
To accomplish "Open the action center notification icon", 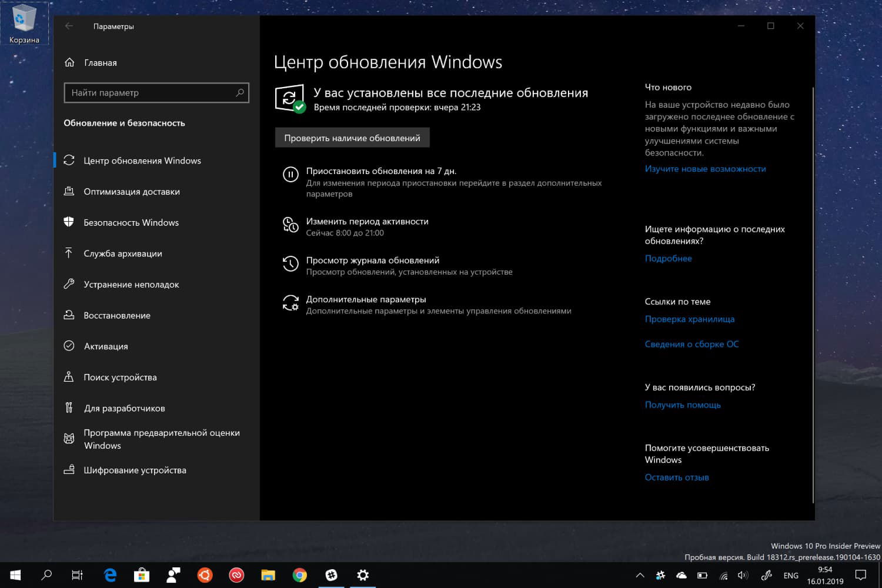I will coord(861,575).
